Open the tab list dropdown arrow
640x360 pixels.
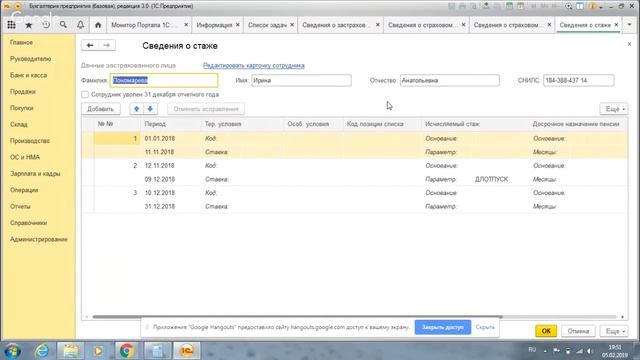pos(629,25)
